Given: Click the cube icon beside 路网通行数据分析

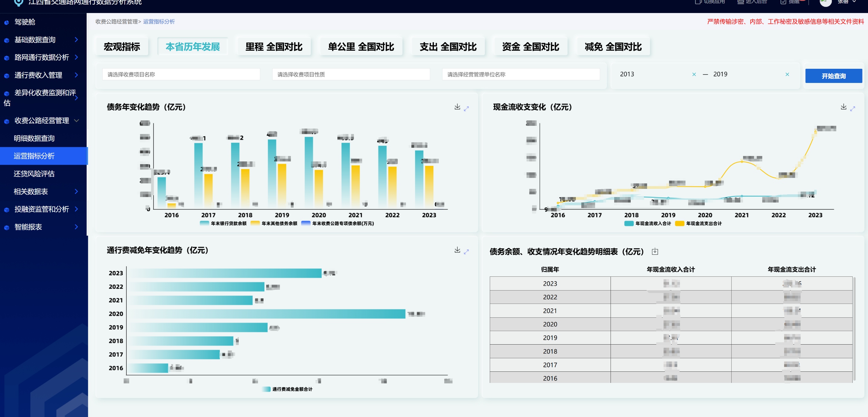Looking at the screenshot, I should 7,58.
